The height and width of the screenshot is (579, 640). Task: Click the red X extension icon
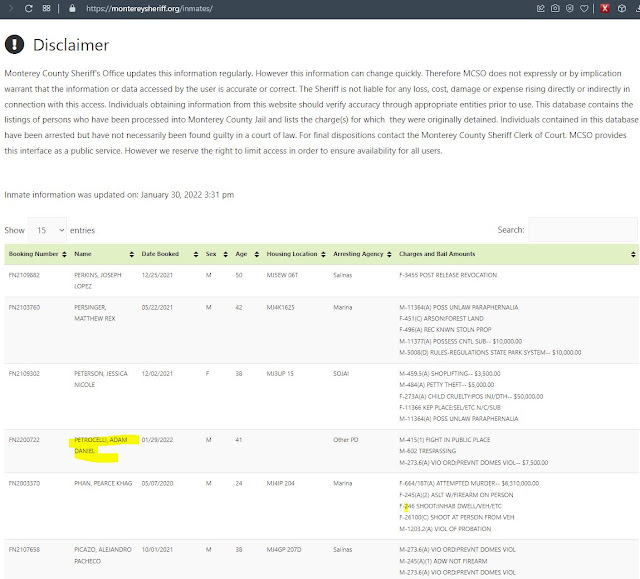605,8
